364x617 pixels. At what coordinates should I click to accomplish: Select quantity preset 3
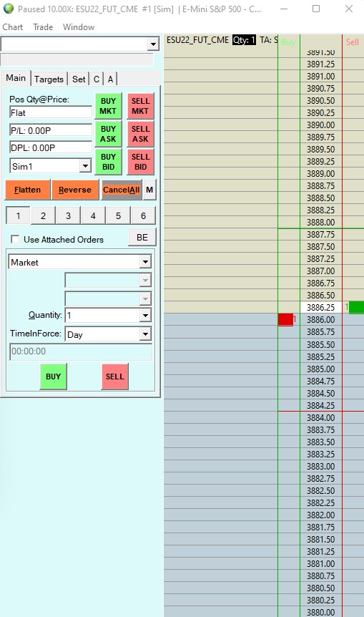click(68, 215)
